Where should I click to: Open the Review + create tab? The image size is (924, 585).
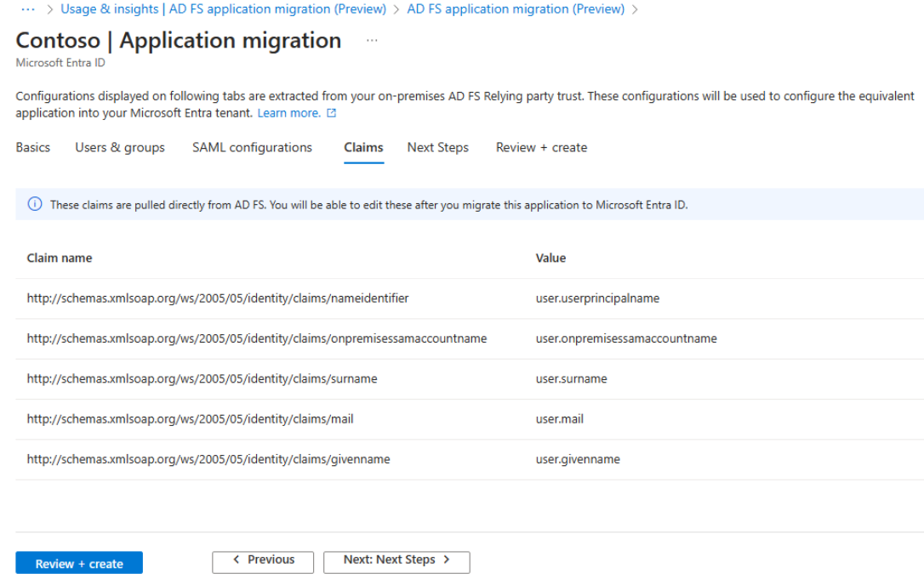point(542,147)
